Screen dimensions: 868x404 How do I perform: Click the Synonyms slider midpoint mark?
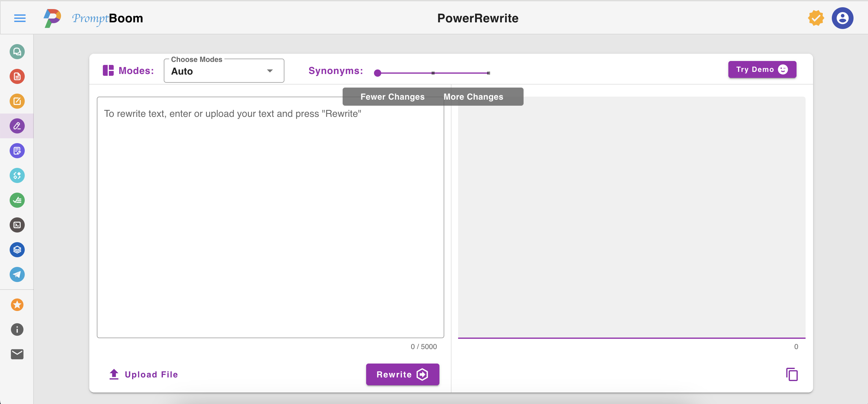point(433,73)
